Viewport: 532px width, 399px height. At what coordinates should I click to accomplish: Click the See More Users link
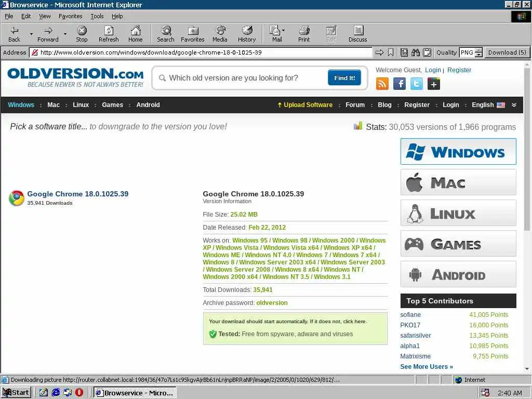[427, 366]
